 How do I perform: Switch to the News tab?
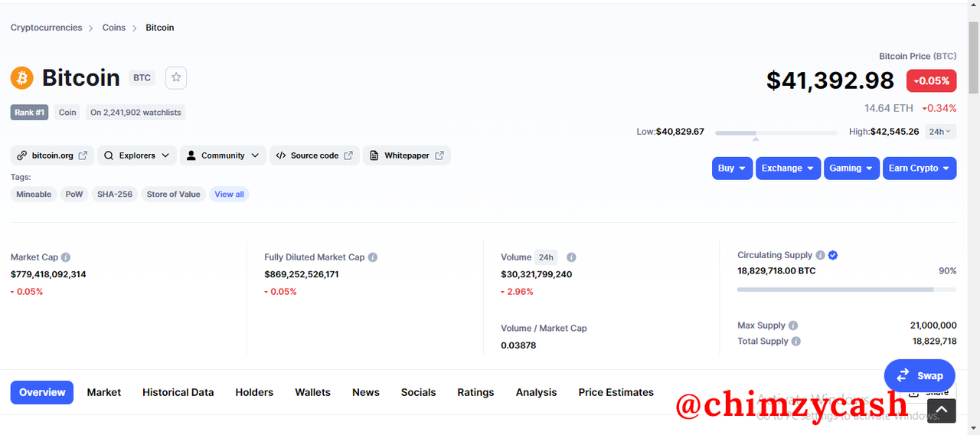click(366, 393)
